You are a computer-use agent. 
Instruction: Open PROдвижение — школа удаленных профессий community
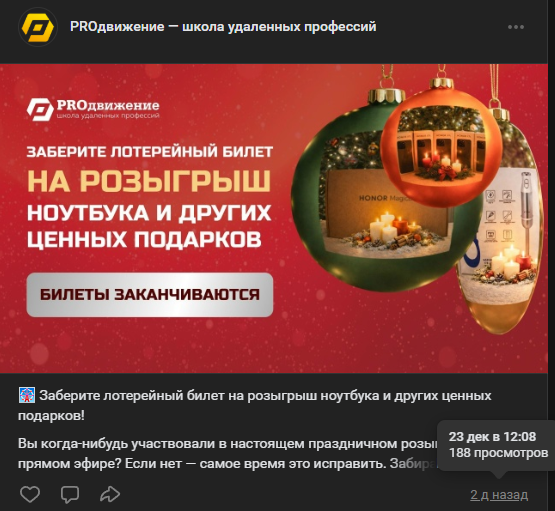tap(223, 27)
